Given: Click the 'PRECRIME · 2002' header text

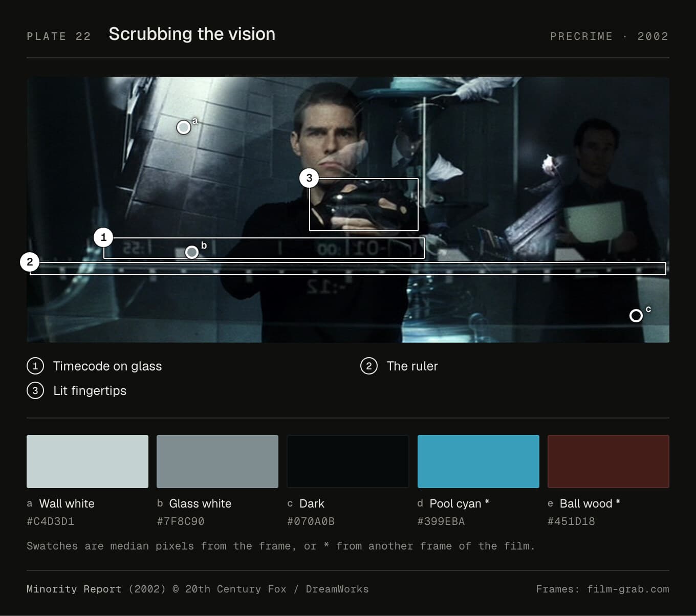Looking at the screenshot, I should 610,36.
